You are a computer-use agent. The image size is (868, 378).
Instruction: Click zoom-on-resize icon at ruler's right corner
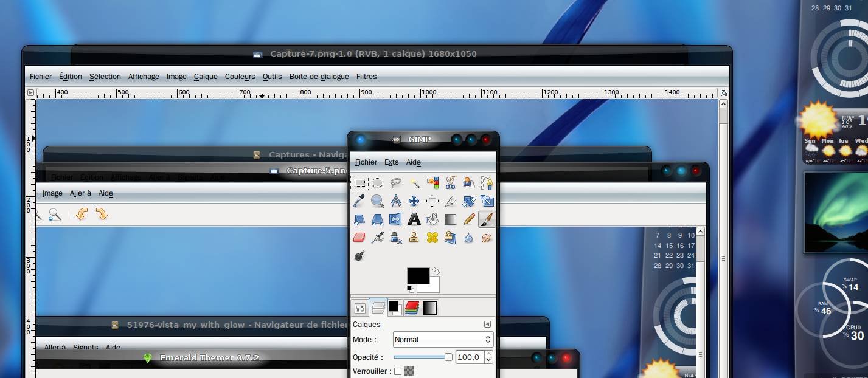pyautogui.click(x=723, y=93)
